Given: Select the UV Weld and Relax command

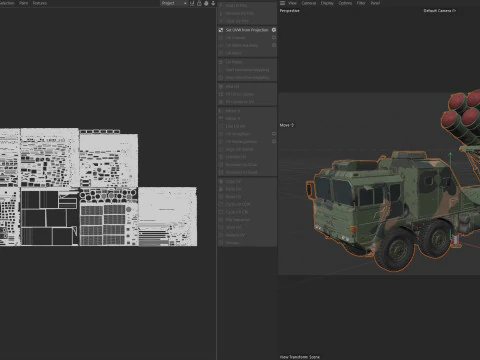Looking at the screenshot, I should 247,45.
